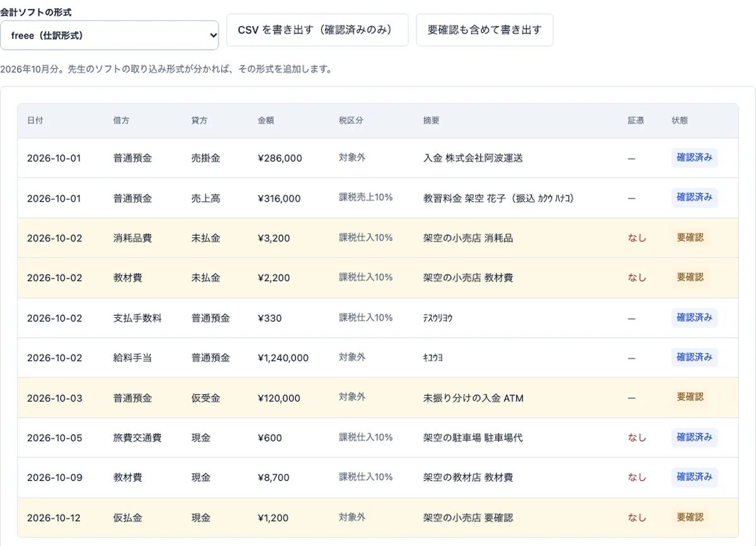Click the 貸方 column header
Image resolution: width=756 pixels, height=546 pixels.
point(200,120)
